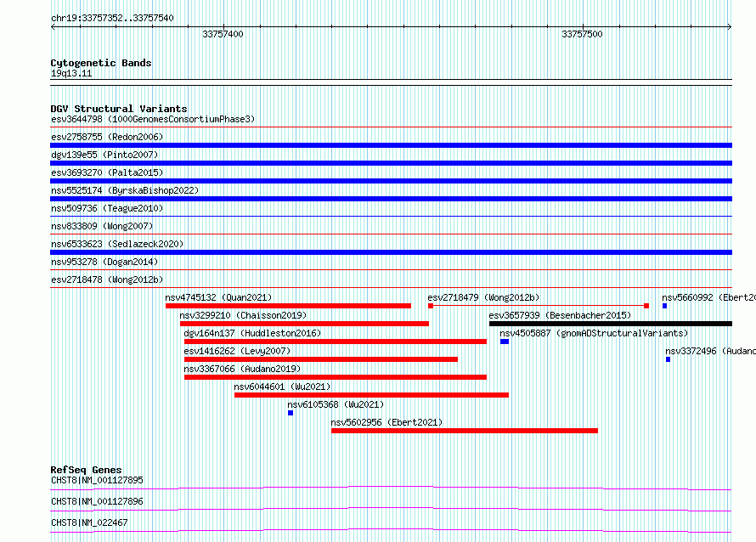Click the left arrow on the ruler
756x542 pixels.
tap(53, 27)
